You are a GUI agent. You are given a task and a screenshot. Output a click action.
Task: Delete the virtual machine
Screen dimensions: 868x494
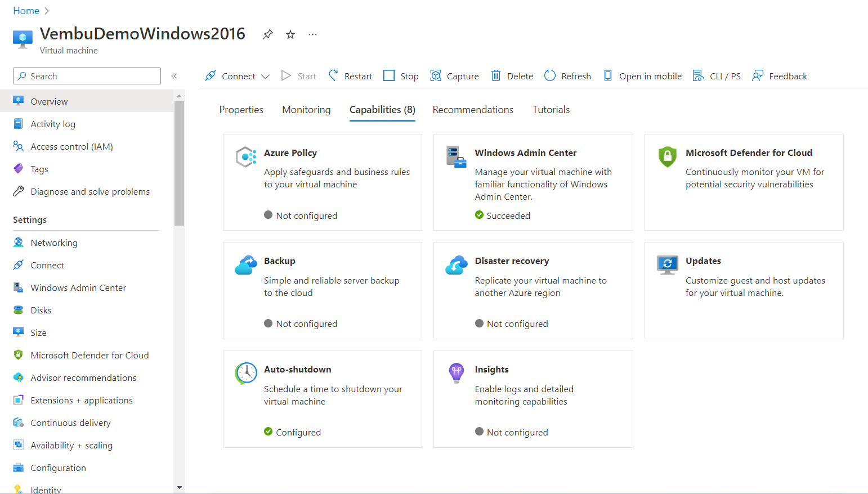[x=512, y=76]
